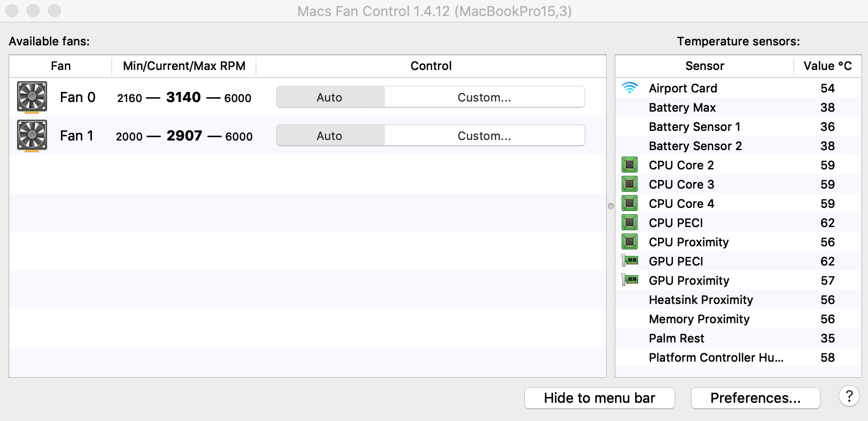This screenshot has height=421, width=868.
Task: Click Hide to menu bar button
Action: (x=600, y=398)
